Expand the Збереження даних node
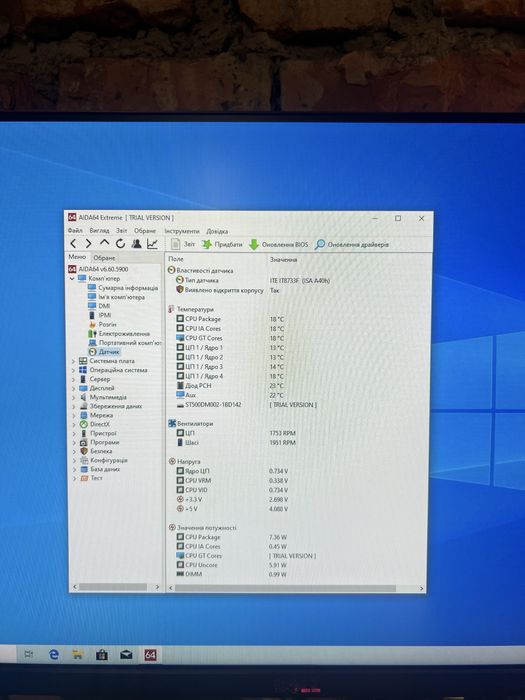This screenshot has height=700, width=525. [74, 407]
